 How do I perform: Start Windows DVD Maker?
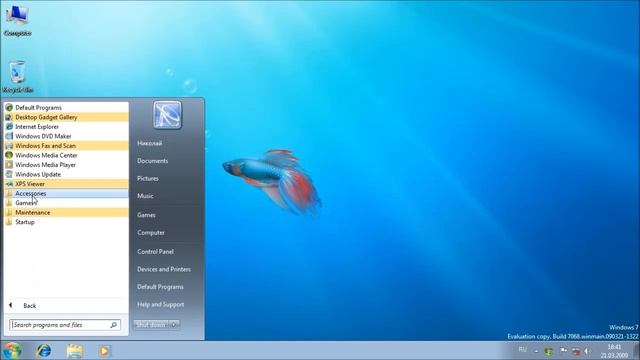click(x=66, y=136)
